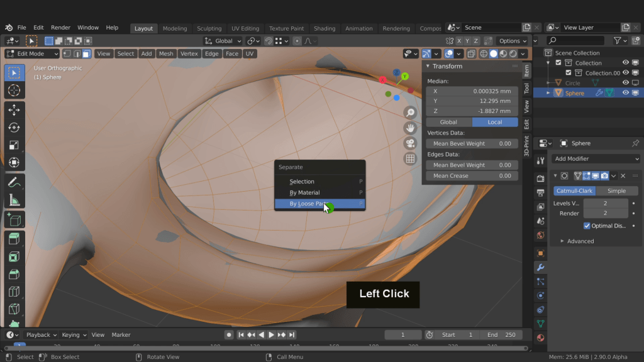
Task: Select the Measure tool
Action: coord(14,200)
